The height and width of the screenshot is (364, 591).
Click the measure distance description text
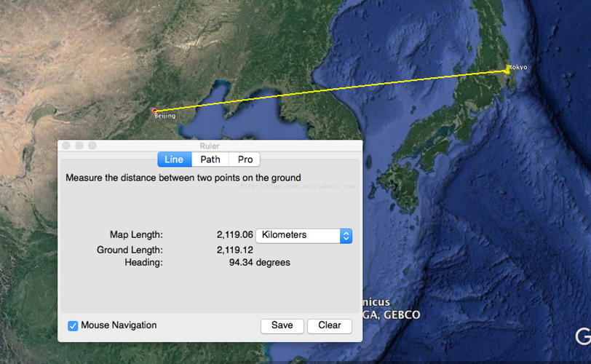coord(183,178)
